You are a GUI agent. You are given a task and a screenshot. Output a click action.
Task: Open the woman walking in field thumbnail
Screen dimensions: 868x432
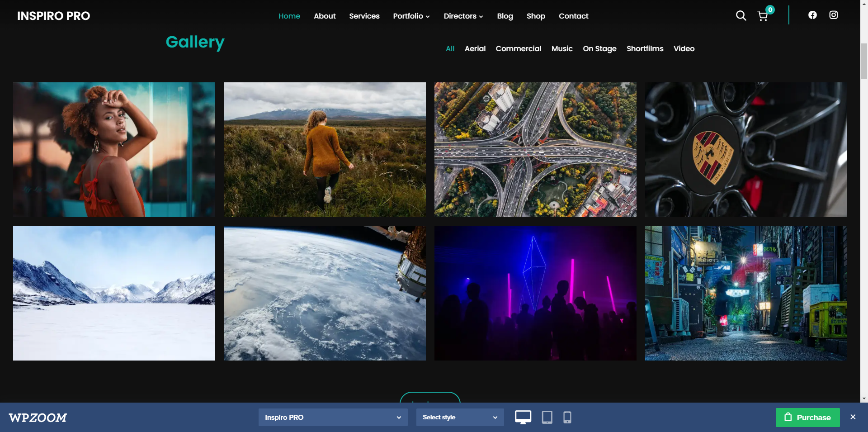tap(325, 150)
